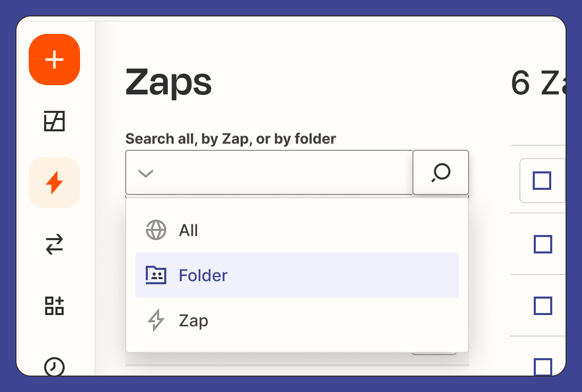
Task: Check the second Zap row checkbox
Action: [542, 305]
